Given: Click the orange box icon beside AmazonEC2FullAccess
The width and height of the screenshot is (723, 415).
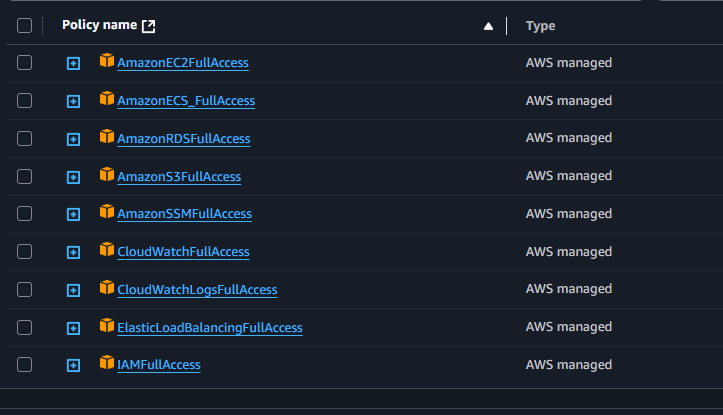Looking at the screenshot, I should [x=107, y=61].
